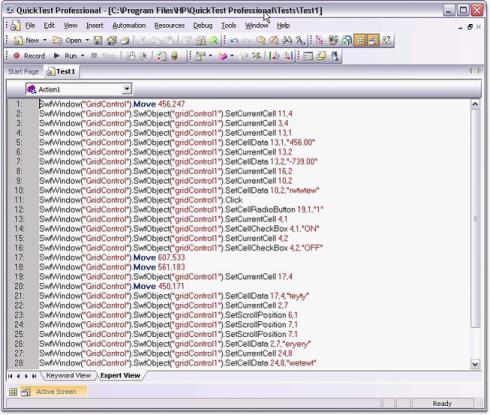Click the highlighted Active Screen toolbar icon

[373, 41]
